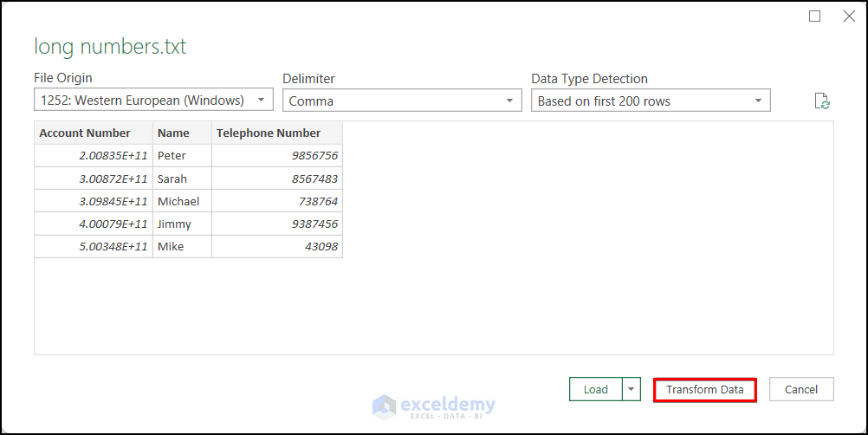Screen dimensions: 868x435
Task: Open the Data Type Detection dropdown
Action: 651,101
